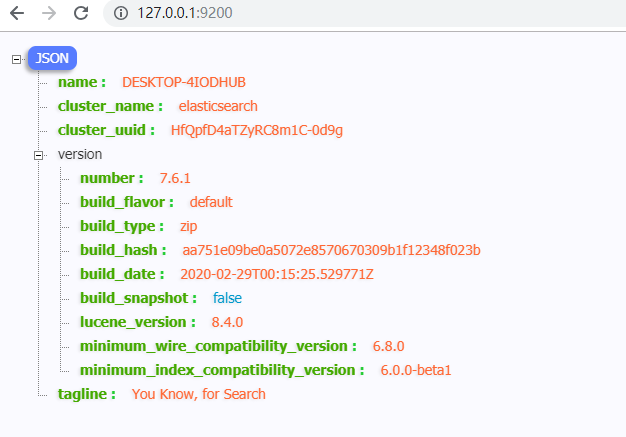Click the tagline You Know, for Search
This screenshot has height=437, width=626.
point(198,394)
